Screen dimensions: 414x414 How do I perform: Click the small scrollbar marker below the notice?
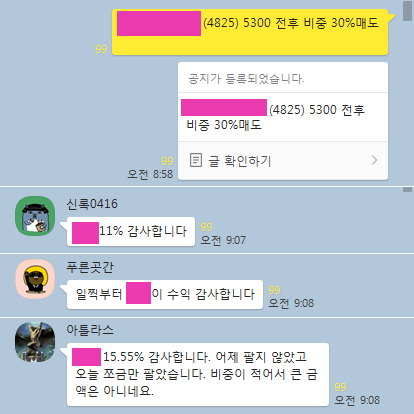tap(407, 189)
